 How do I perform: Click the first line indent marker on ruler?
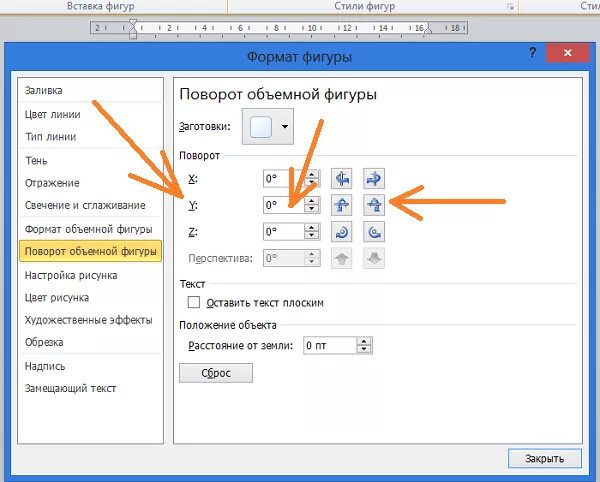coord(133,23)
